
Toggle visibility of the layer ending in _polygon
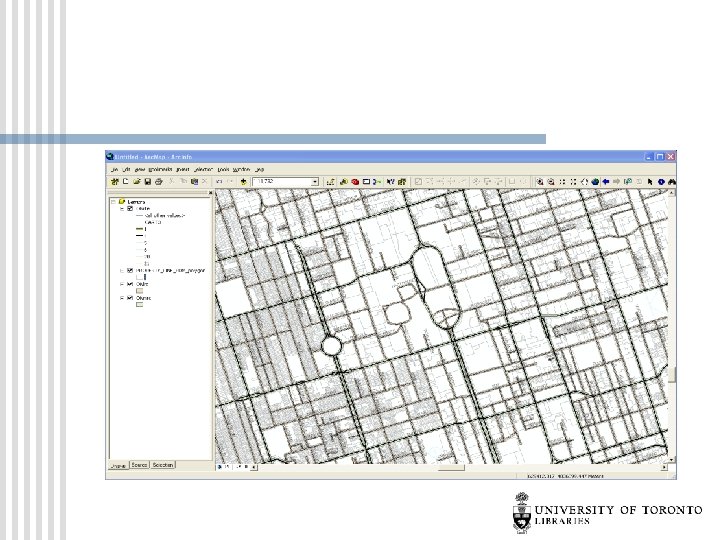[x=130, y=270]
